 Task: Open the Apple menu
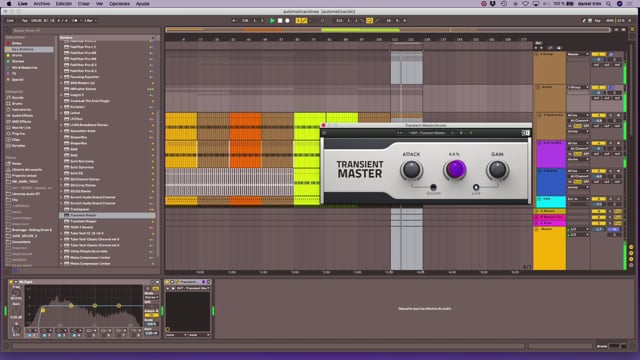click(9, 4)
